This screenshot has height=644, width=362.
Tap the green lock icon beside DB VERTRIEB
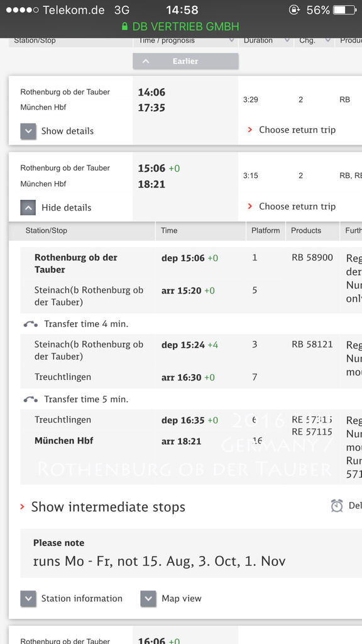click(x=125, y=26)
